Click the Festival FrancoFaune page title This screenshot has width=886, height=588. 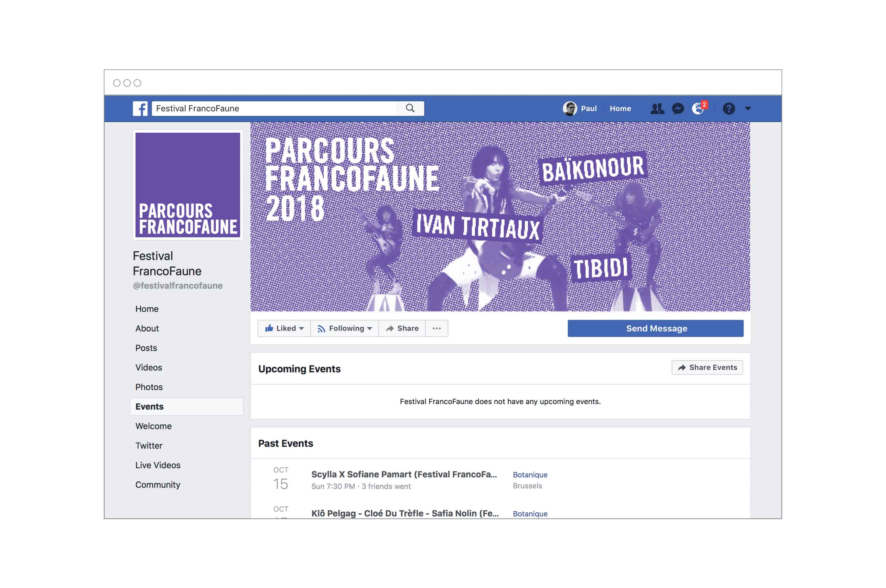pos(167,264)
